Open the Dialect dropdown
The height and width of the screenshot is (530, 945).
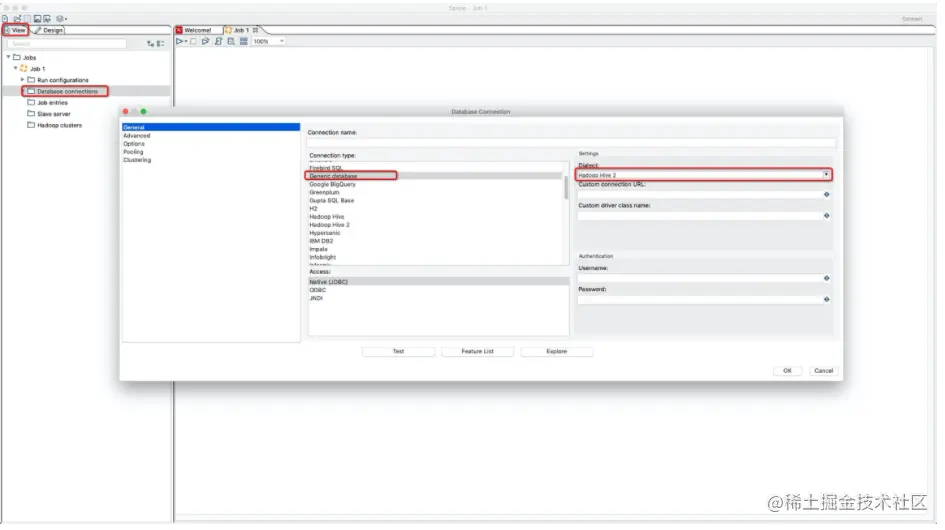(x=826, y=175)
